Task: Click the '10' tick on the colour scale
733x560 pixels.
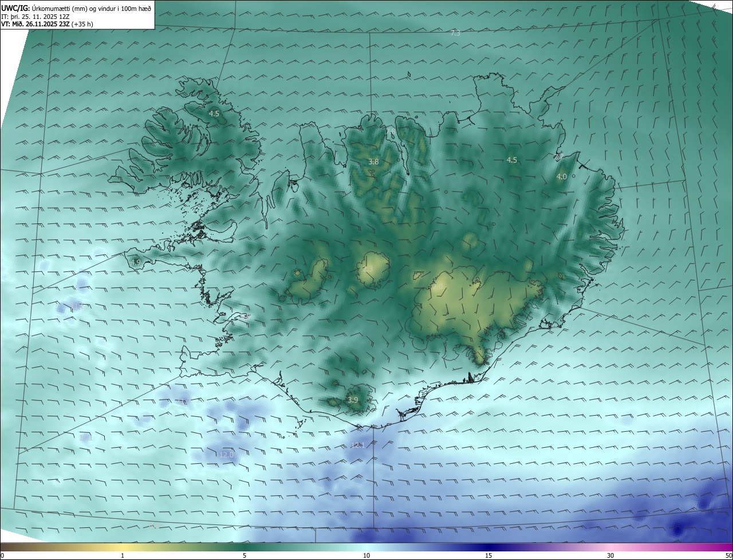Action: (x=366, y=555)
